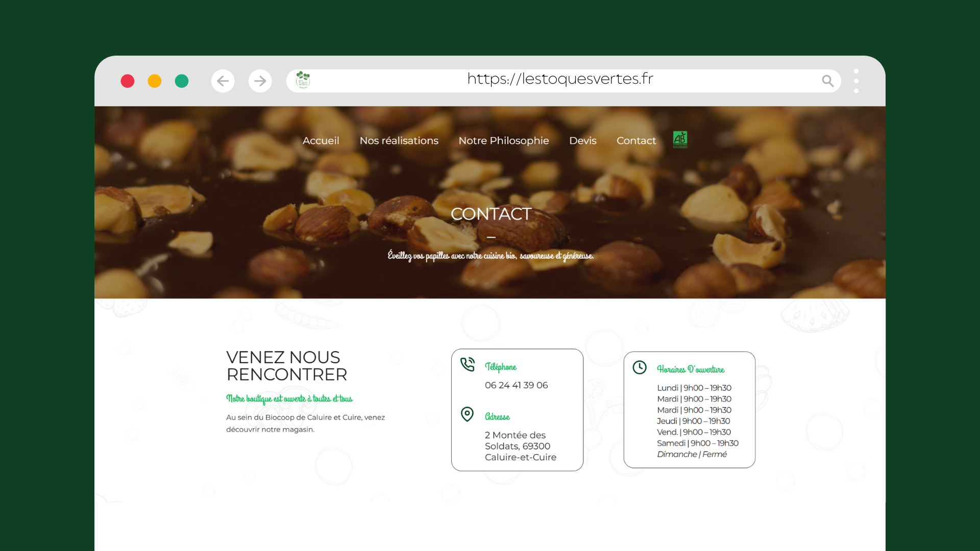The height and width of the screenshot is (551, 980).
Task: Click the browser back arrow button
Action: coord(223,81)
